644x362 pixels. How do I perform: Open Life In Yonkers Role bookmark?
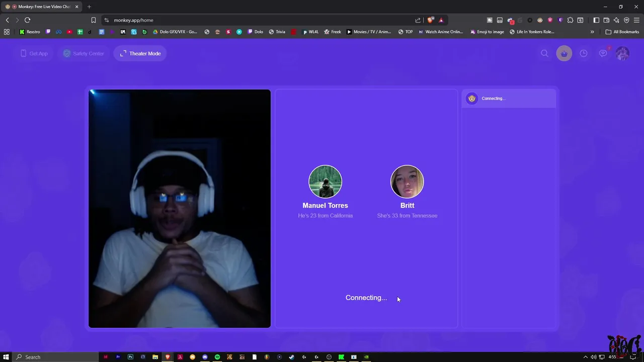tap(532, 32)
